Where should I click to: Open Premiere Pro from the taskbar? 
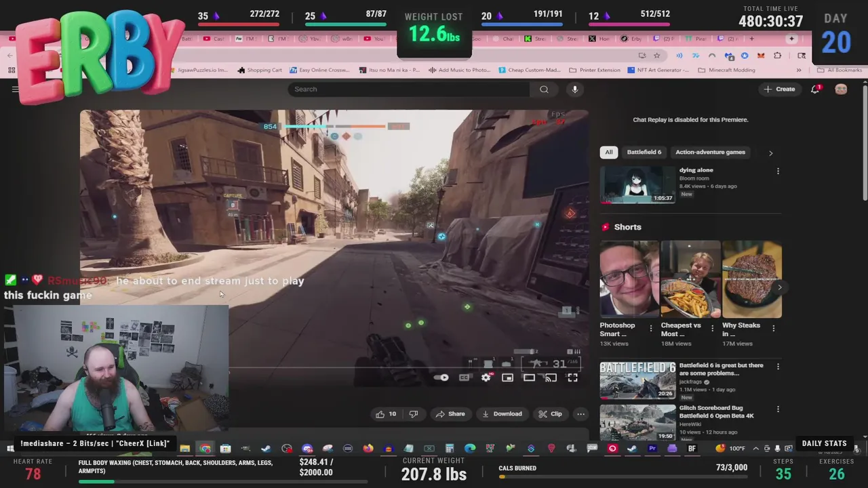pyautogui.click(x=652, y=448)
